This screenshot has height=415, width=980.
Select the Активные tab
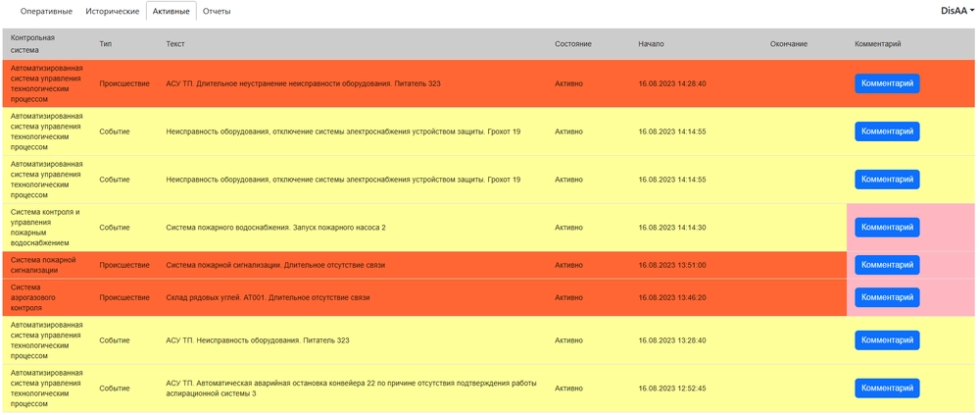[x=171, y=11]
